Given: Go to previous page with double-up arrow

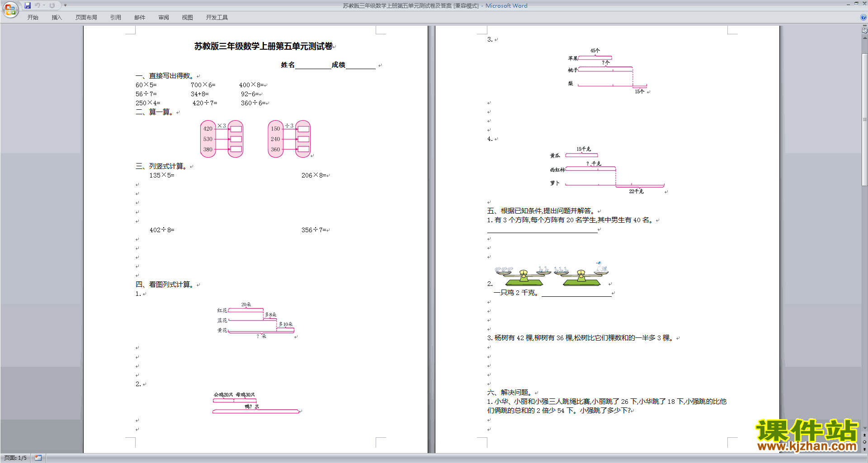Looking at the screenshot, I should 864,435.
